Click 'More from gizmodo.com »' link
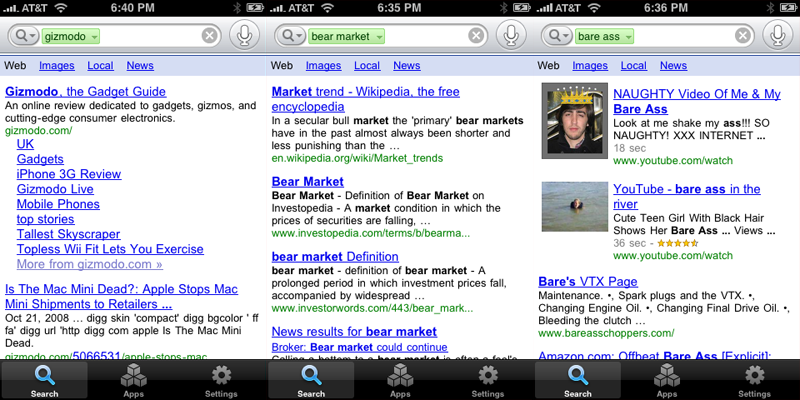Image resolution: width=800 pixels, height=400 pixels. (x=90, y=264)
